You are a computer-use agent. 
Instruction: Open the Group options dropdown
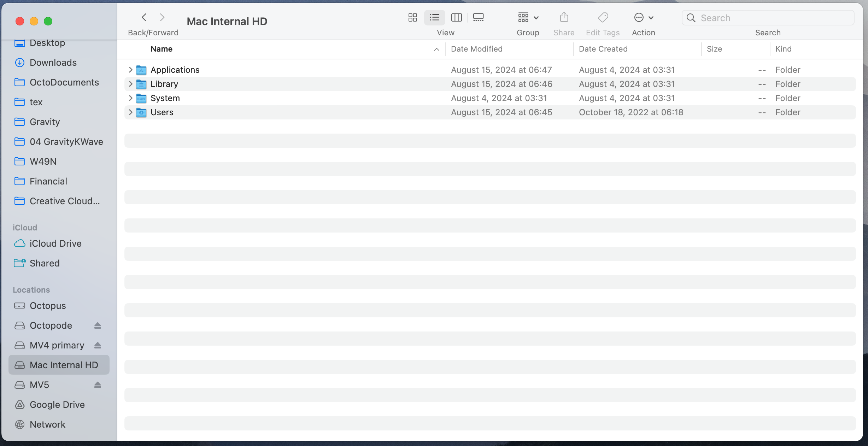pyautogui.click(x=528, y=17)
